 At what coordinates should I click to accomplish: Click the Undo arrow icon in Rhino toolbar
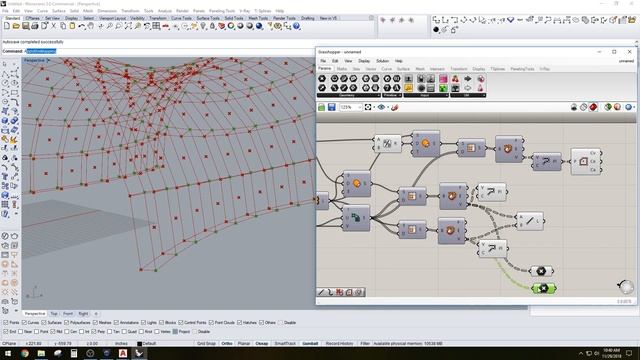[82, 26]
